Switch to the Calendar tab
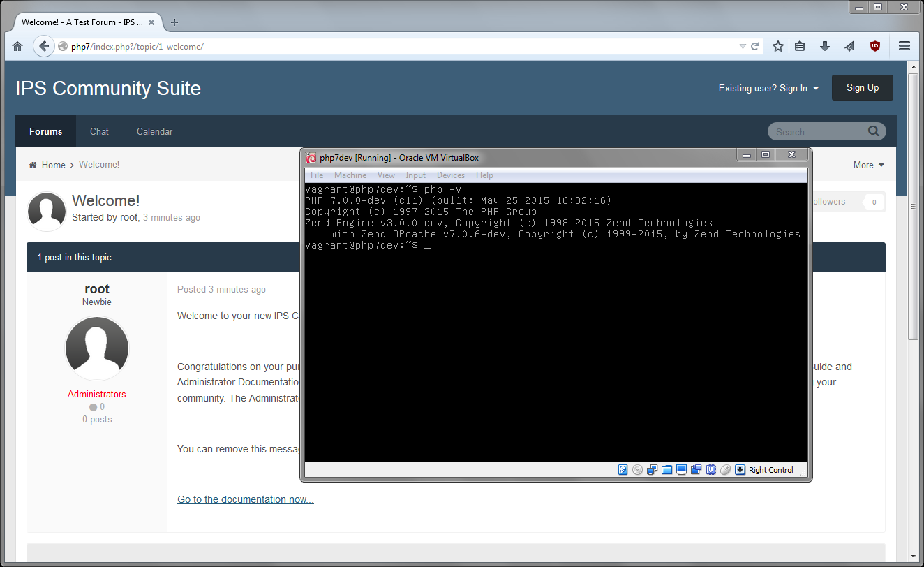This screenshot has width=924, height=567. (154, 131)
